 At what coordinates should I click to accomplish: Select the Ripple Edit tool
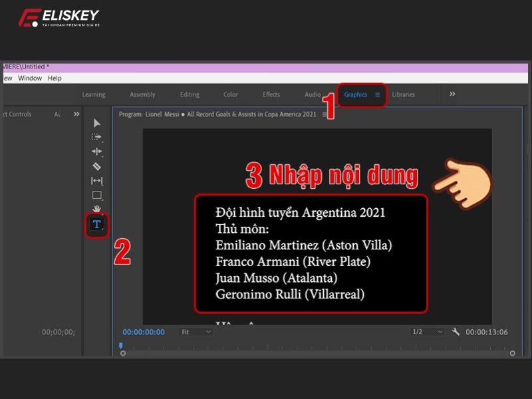pos(97,152)
